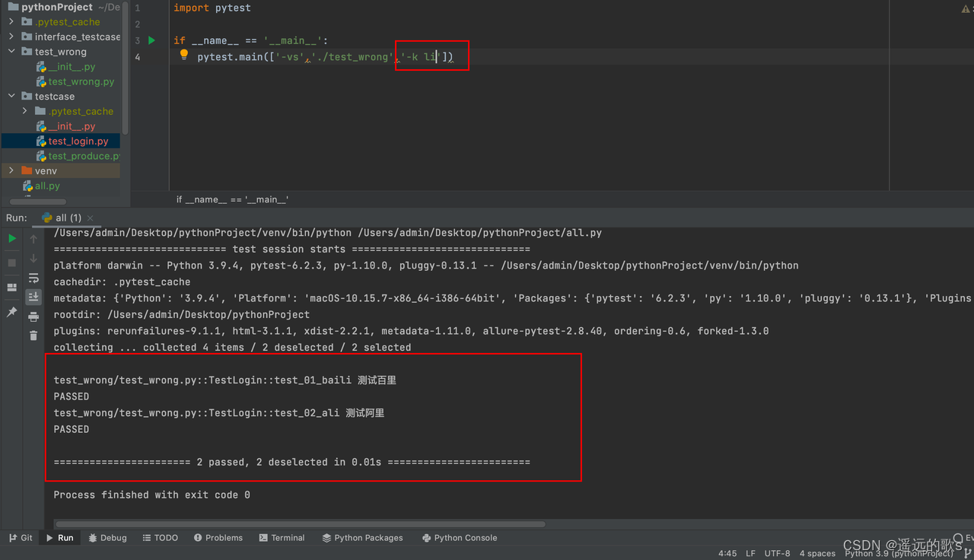Click the 'rootdir:' console line

click(182, 314)
